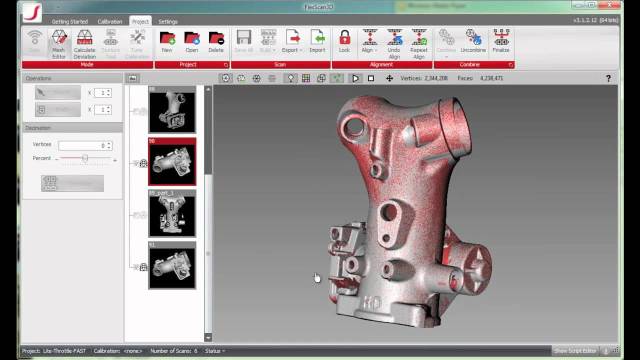Click Repeat Align
The image size is (640, 360).
[419, 43]
